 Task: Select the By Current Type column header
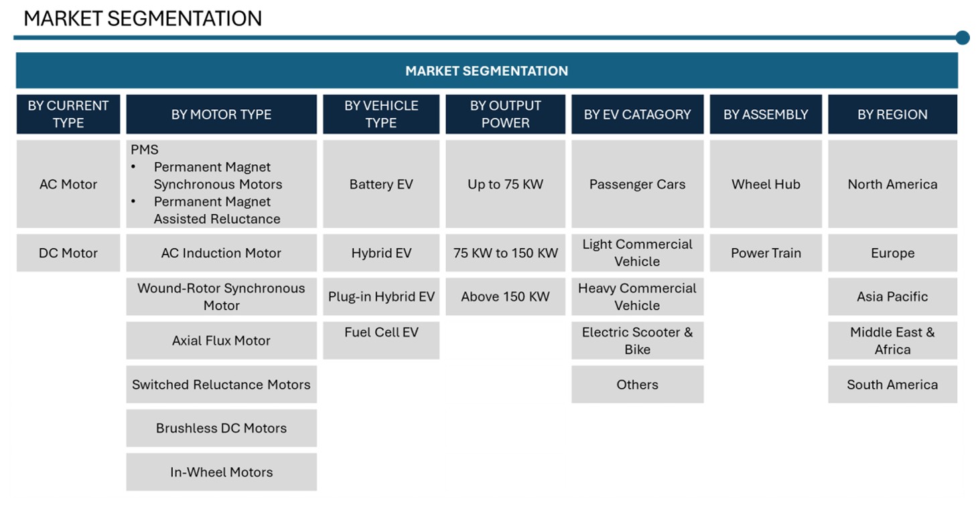tap(68, 115)
